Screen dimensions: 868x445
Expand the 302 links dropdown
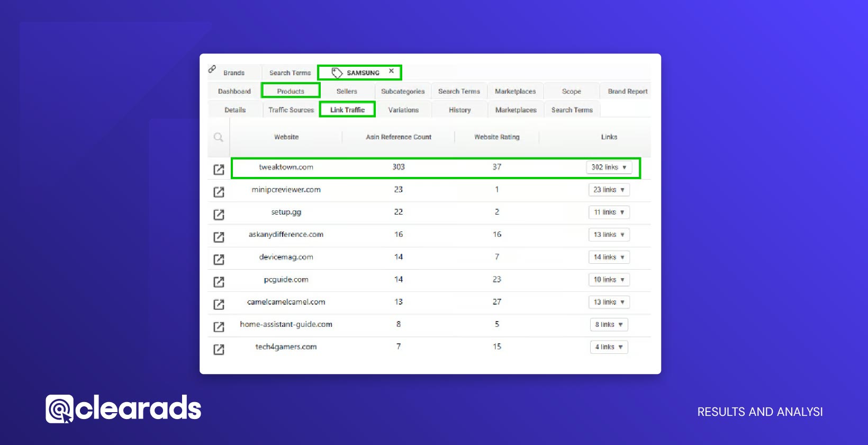coord(609,167)
